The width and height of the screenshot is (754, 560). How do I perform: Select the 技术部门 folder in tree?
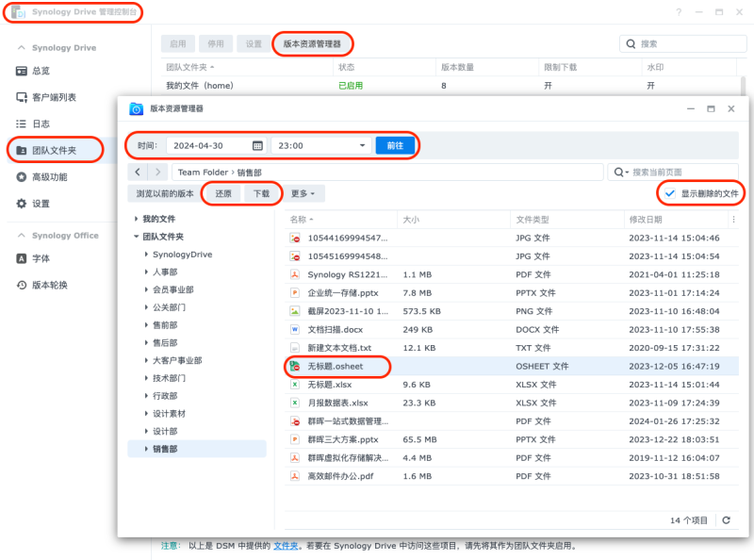pyautogui.click(x=170, y=378)
